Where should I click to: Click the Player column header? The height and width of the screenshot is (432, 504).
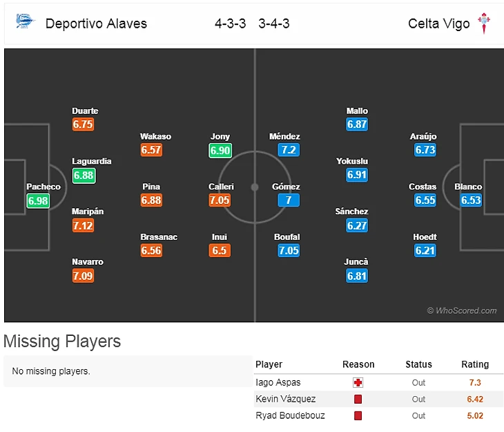(x=269, y=364)
